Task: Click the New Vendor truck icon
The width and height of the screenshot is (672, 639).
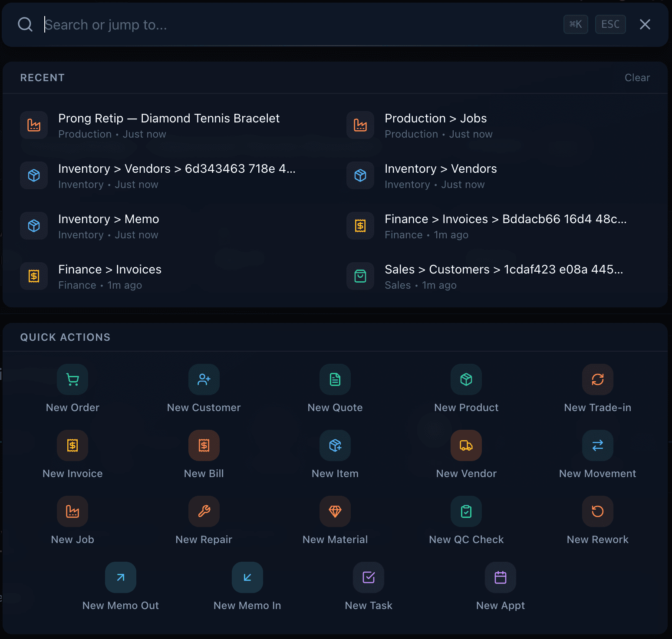Action: (466, 445)
